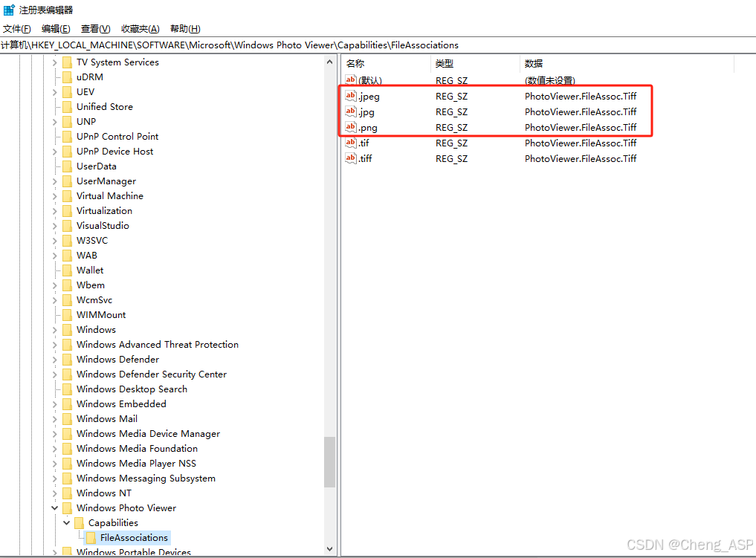Select Windows Media Player NSS key
The image size is (756, 558).
point(136,464)
